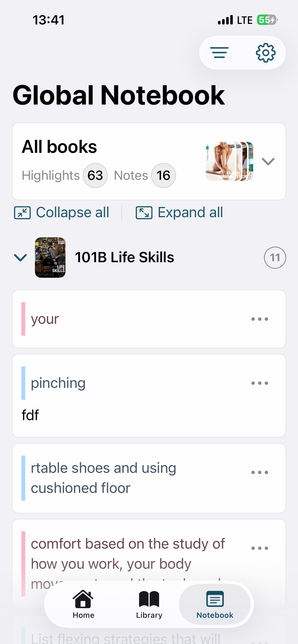Image resolution: width=298 pixels, height=644 pixels.
Task: Tap the Collapse all icon
Action: coord(22,213)
